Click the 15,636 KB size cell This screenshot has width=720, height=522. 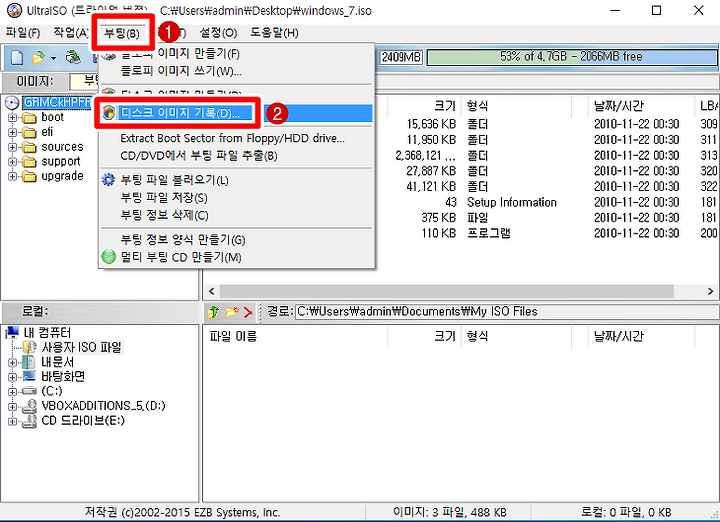click(431, 124)
